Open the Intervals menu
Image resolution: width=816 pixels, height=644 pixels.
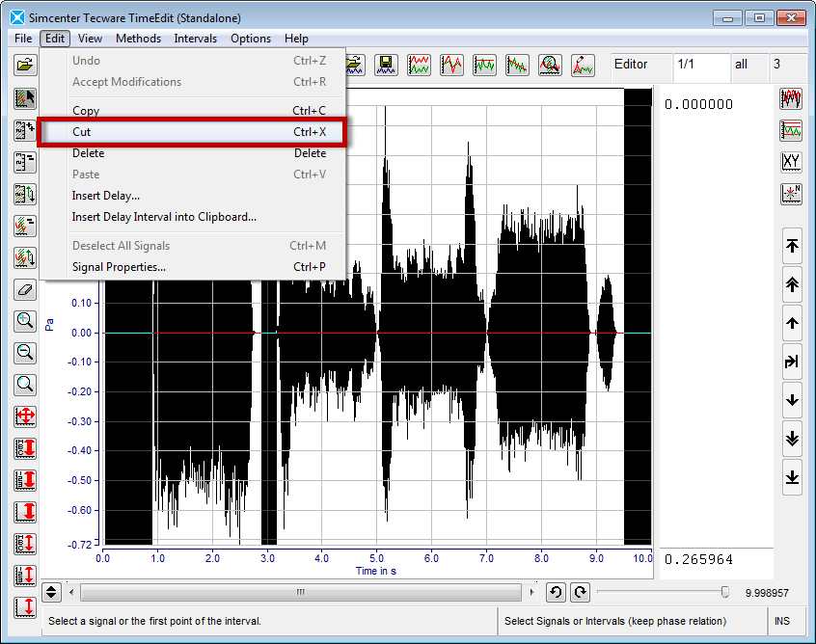[x=196, y=39]
